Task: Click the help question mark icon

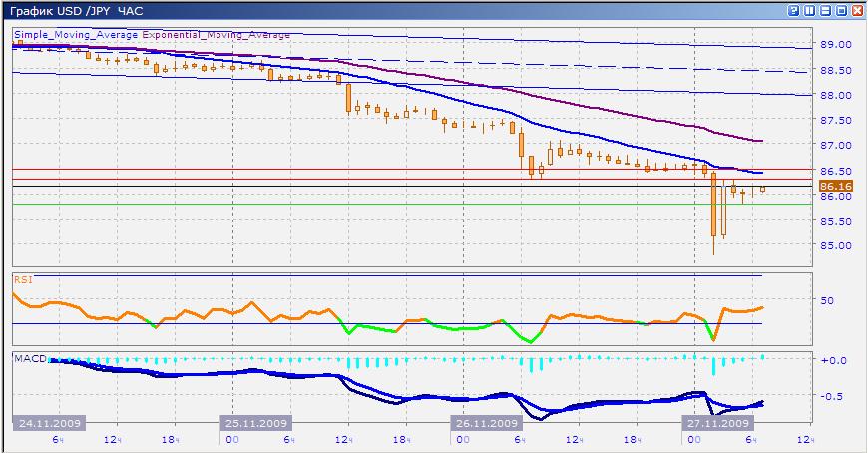Action: point(794,10)
